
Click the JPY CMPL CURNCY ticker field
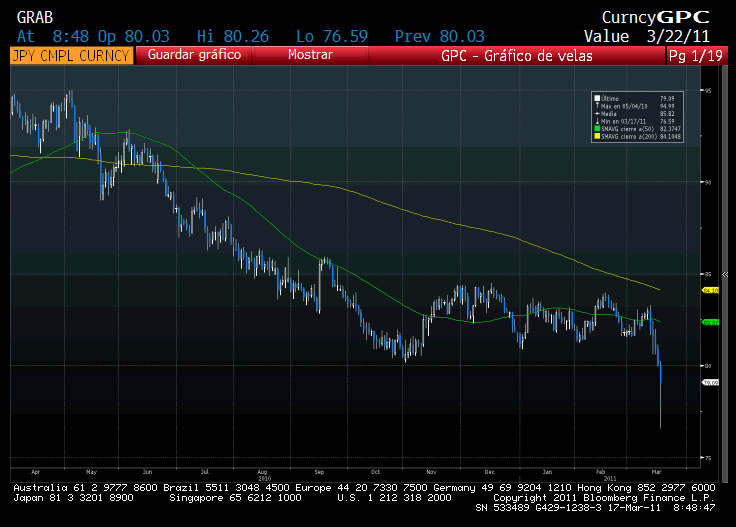tap(71, 55)
